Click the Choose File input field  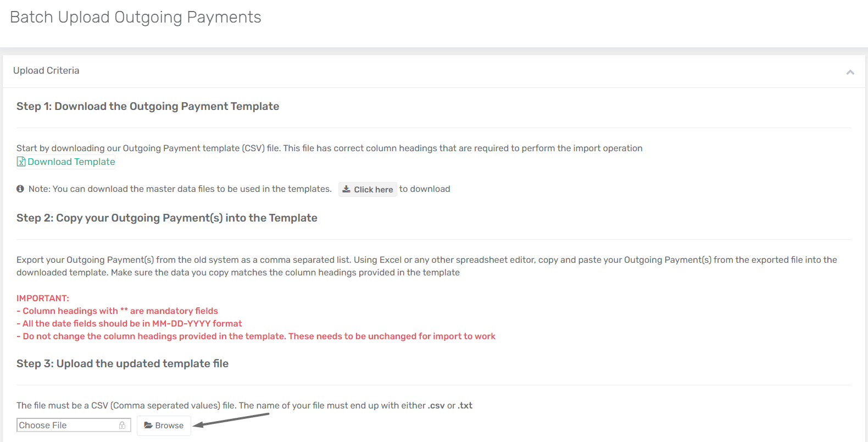[74, 425]
